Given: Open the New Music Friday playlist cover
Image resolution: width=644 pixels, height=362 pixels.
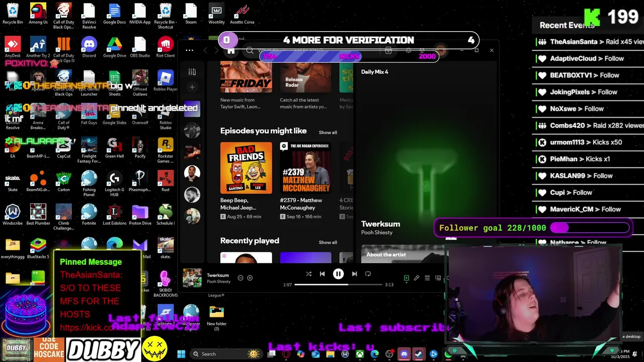Looking at the screenshot, I should click(x=246, y=77).
